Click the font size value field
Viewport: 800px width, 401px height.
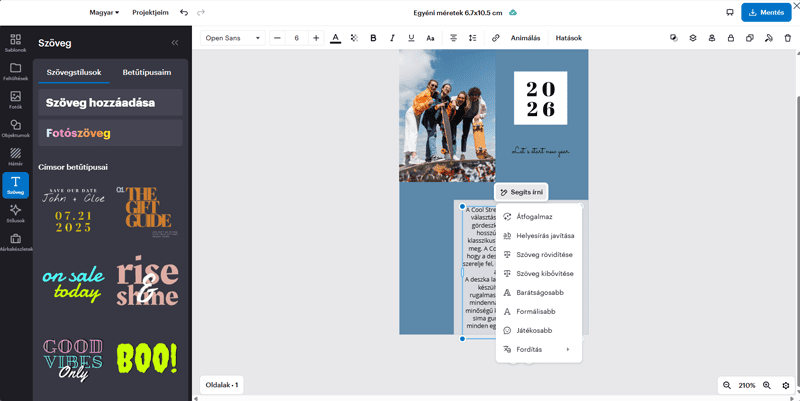click(x=297, y=38)
